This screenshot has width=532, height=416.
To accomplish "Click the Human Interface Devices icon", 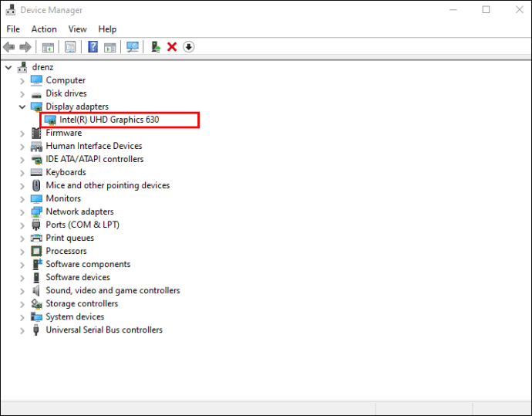I will click(36, 147).
